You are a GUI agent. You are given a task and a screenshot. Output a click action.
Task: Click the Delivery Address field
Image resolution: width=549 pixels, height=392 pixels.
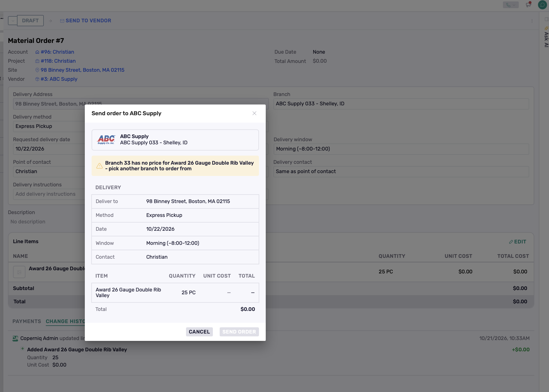[x=141, y=104]
